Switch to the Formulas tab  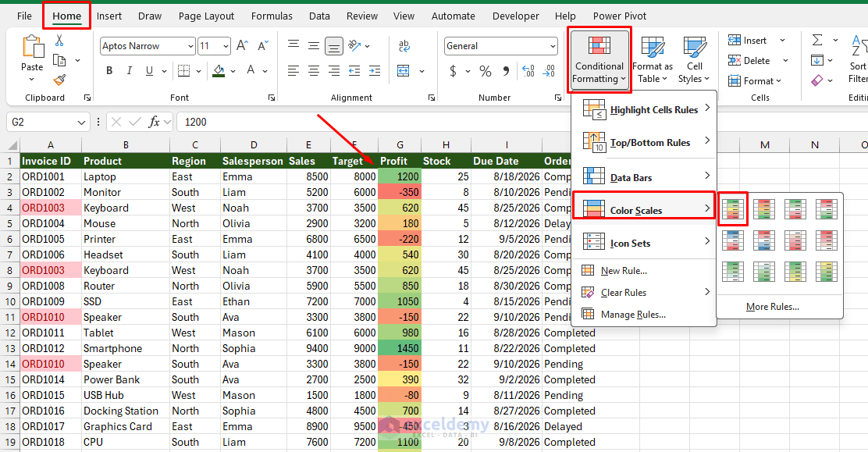click(272, 16)
